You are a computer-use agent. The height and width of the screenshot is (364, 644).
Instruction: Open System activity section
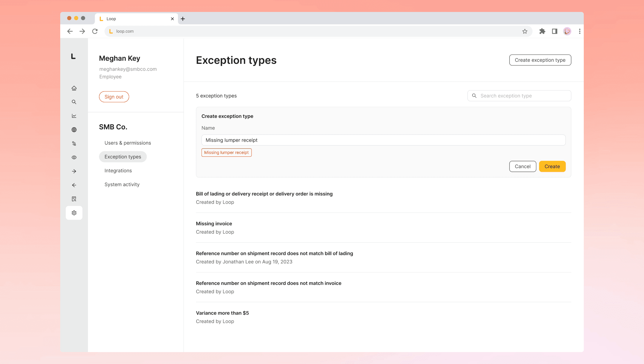tap(122, 184)
